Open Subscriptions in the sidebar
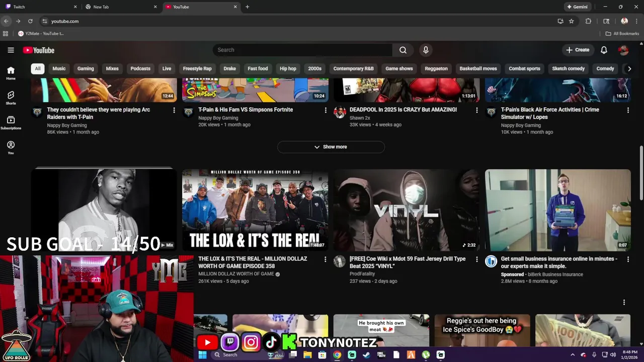The width and height of the screenshot is (644, 362). coord(11,123)
